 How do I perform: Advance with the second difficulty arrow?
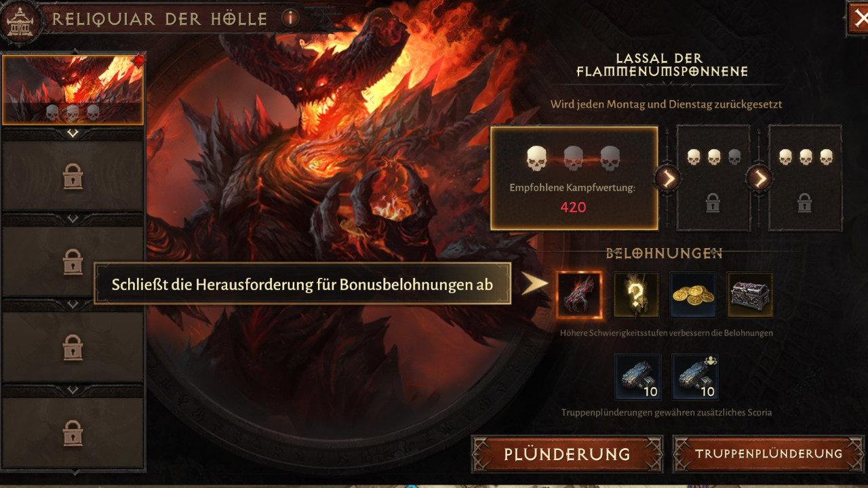759,178
